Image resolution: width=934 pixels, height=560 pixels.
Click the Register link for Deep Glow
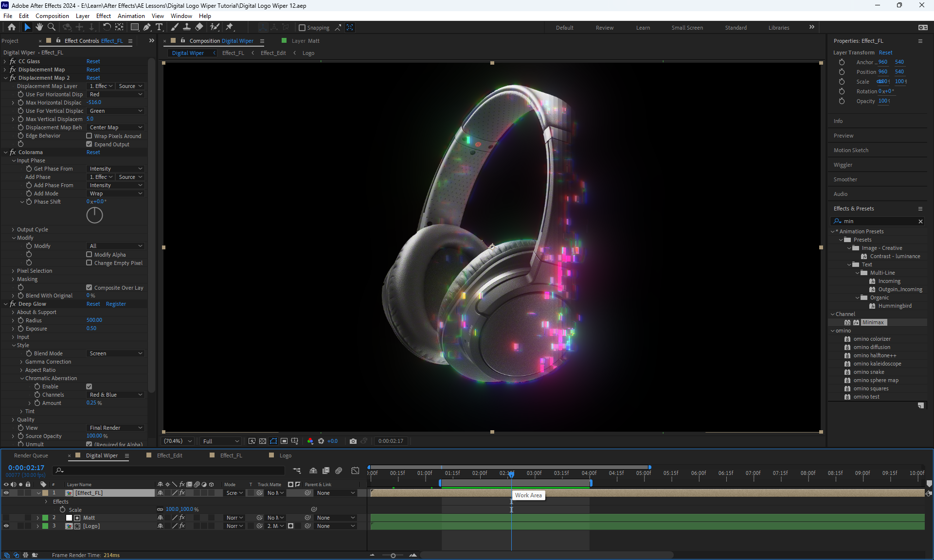(x=116, y=304)
